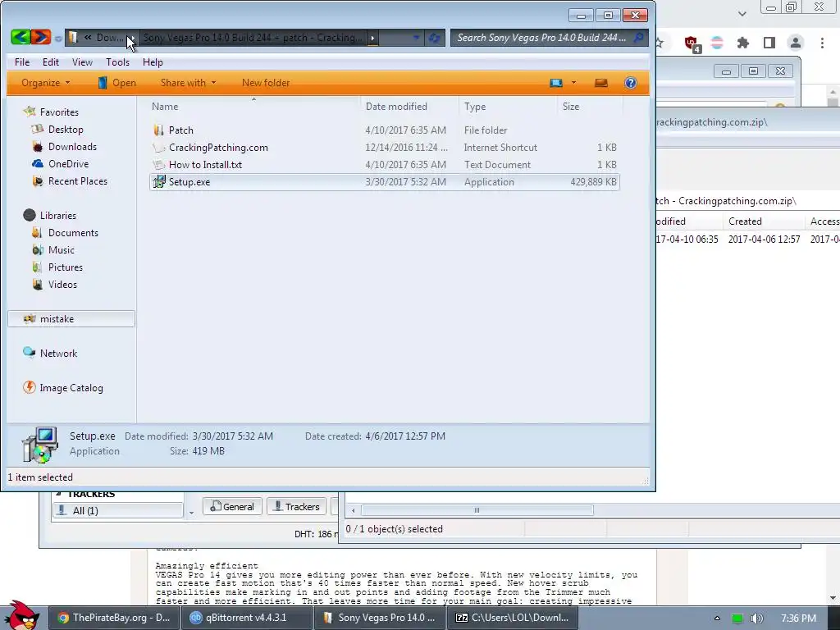
Task: Toggle the preview pane icon
Action: pos(601,83)
